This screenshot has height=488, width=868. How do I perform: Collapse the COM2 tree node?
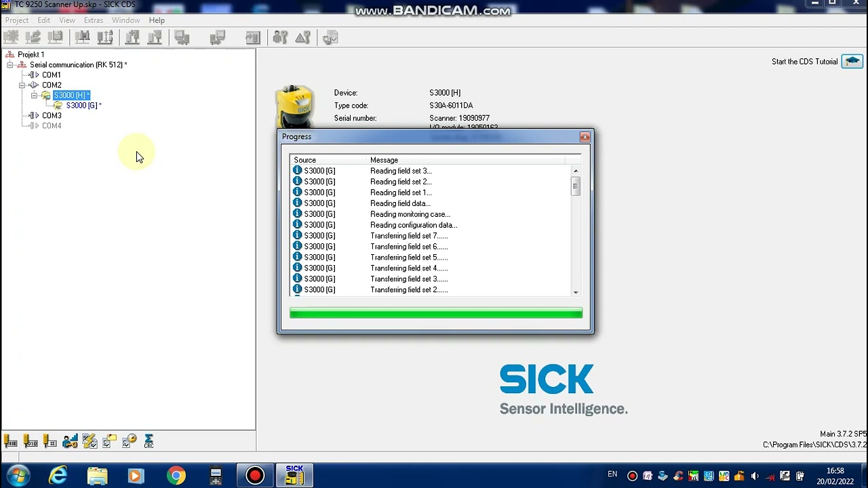[x=22, y=85]
